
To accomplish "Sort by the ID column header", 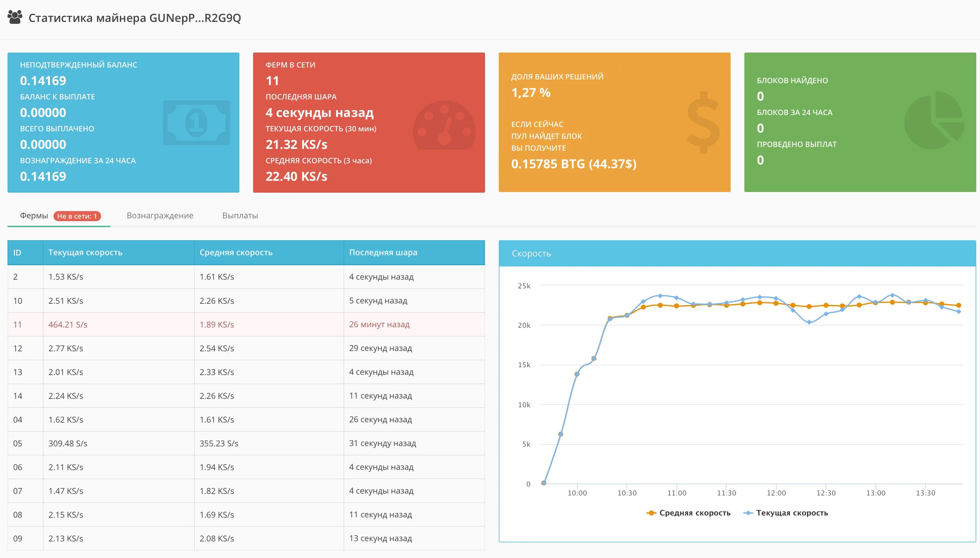I will (x=17, y=253).
